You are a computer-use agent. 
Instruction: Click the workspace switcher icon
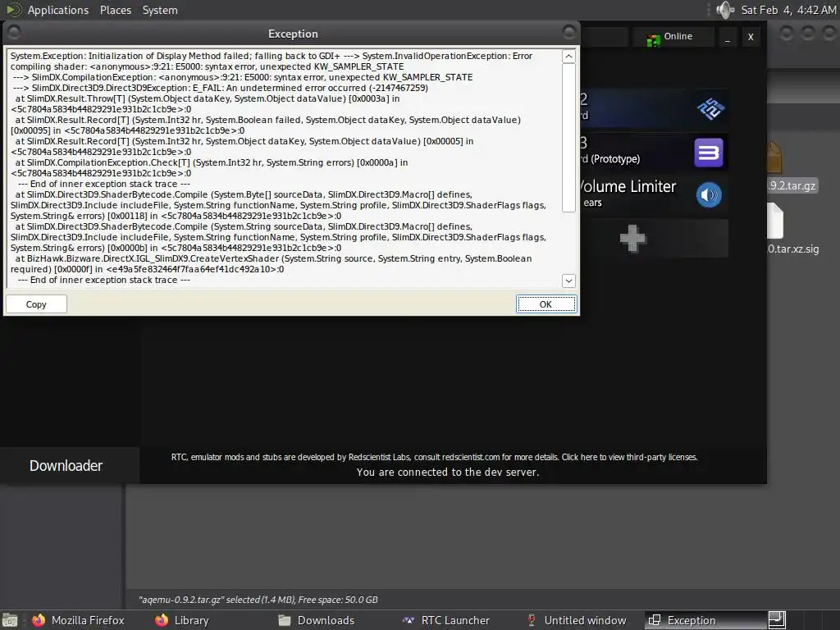point(777,620)
